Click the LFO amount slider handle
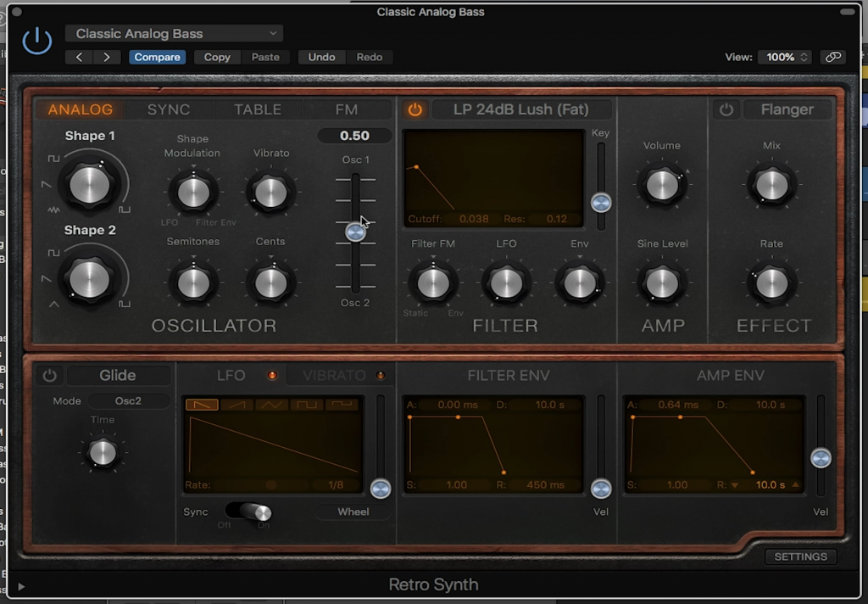The width and height of the screenshot is (868, 604). [x=381, y=489]
